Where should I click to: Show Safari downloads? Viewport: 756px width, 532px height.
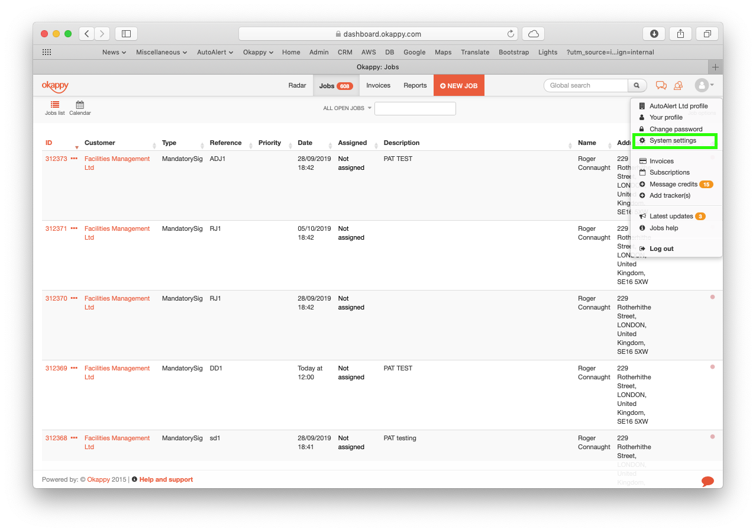click(654, 34)
